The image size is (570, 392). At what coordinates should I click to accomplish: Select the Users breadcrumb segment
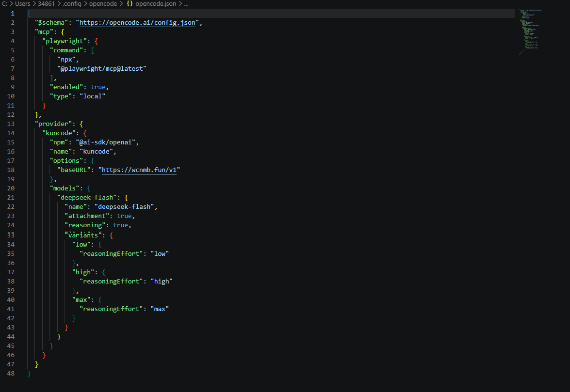[x=22, y=3]
